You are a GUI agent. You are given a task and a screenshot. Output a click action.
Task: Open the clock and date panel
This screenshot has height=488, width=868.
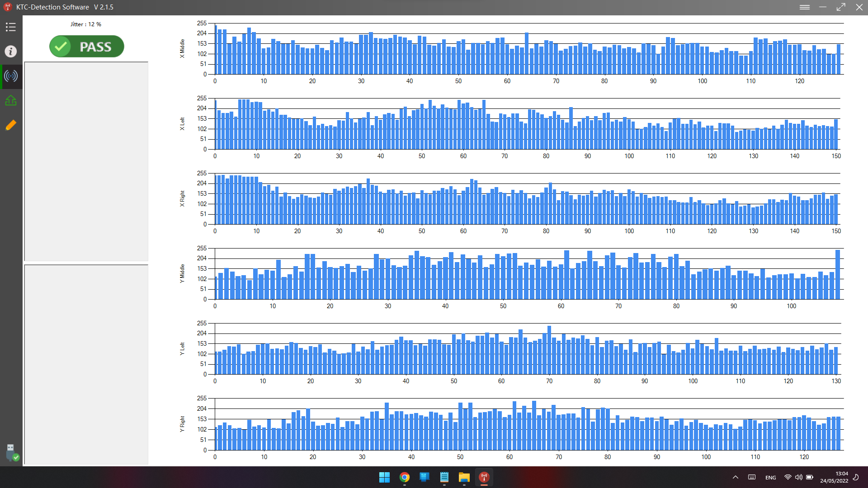[x=834, y=477]
